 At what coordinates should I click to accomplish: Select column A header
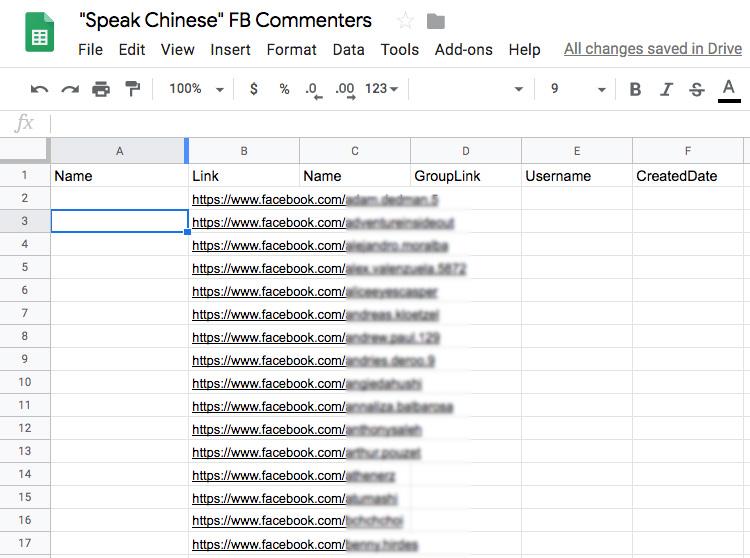click(120, 151)
